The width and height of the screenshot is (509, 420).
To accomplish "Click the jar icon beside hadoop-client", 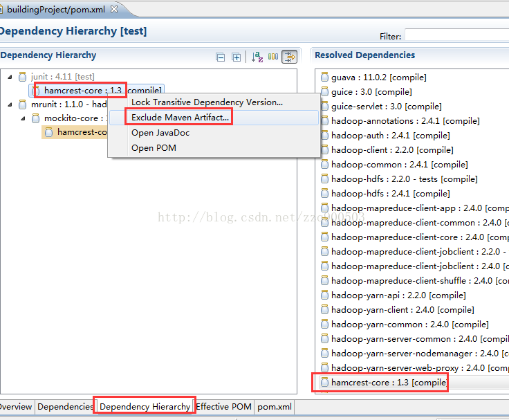I will coord(324,149).
